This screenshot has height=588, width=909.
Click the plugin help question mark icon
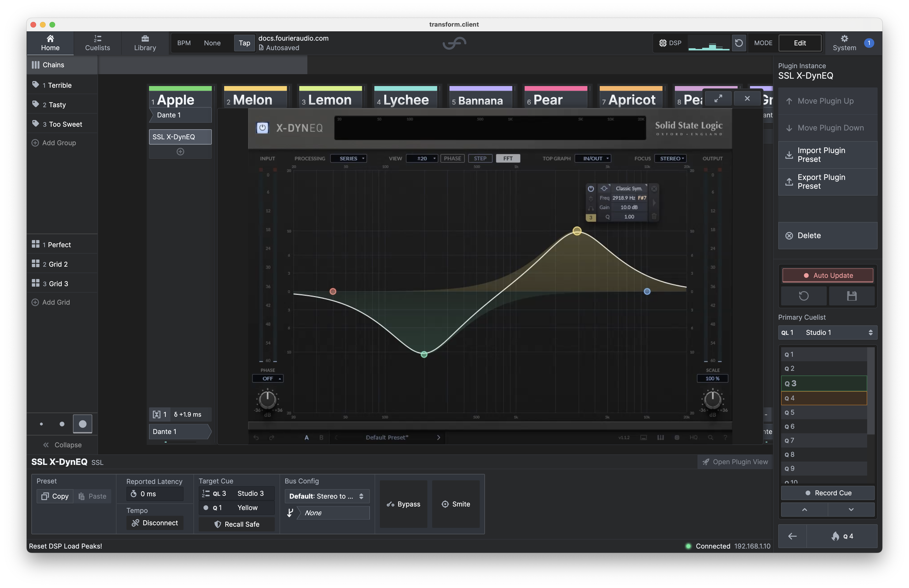point(725,438)
